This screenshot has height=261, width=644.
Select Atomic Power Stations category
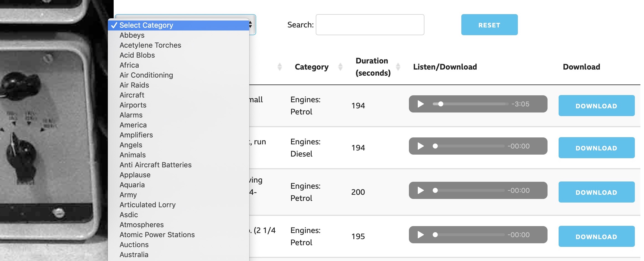(157, 235)
